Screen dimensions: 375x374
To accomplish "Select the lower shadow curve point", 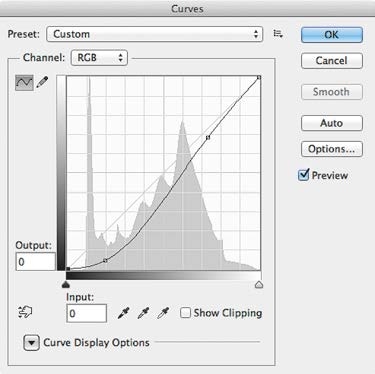I will coord(105,260).
